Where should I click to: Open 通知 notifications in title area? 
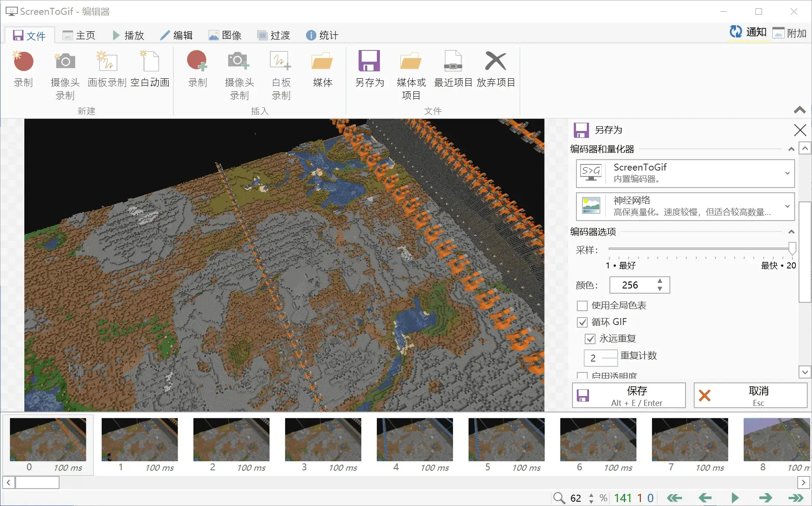point(748,32)
